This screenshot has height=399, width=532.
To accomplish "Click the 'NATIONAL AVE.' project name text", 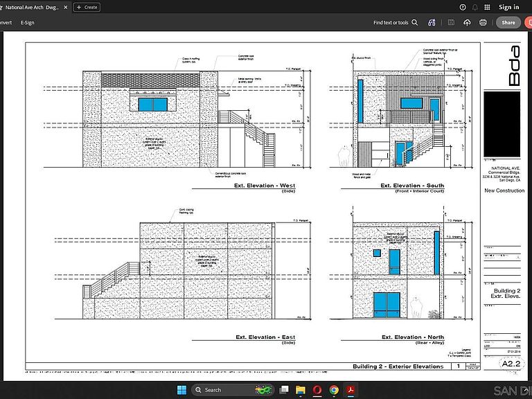I will 506,168.
